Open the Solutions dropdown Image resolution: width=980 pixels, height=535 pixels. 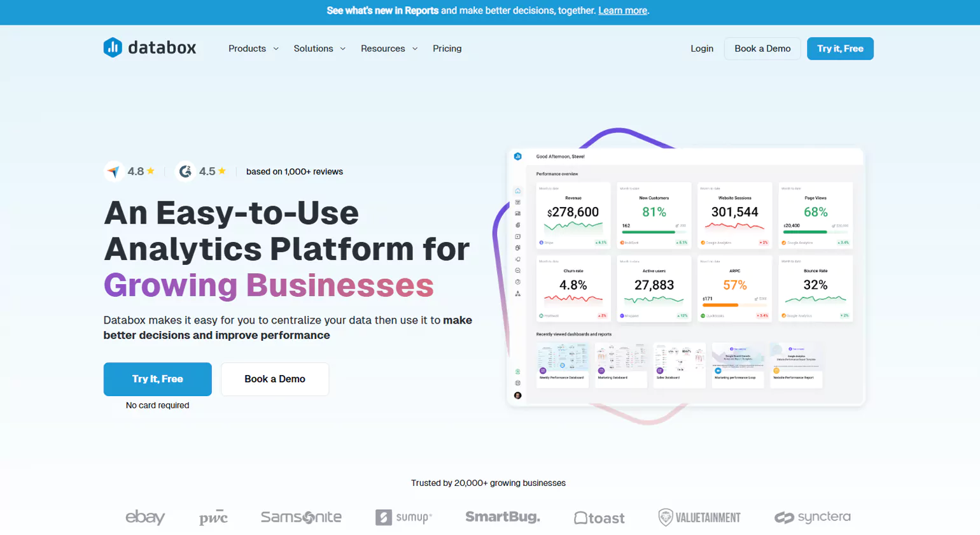click(x=319, y=48)
